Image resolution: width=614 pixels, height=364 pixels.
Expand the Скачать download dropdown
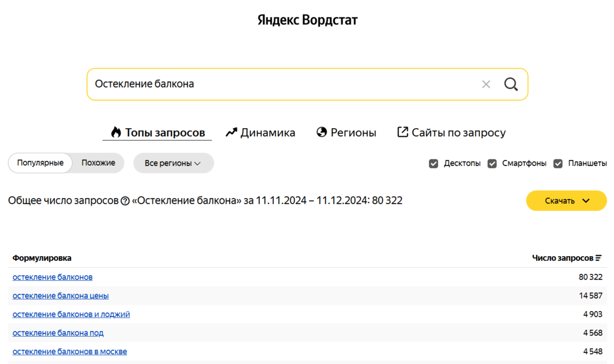pos(566,201)
